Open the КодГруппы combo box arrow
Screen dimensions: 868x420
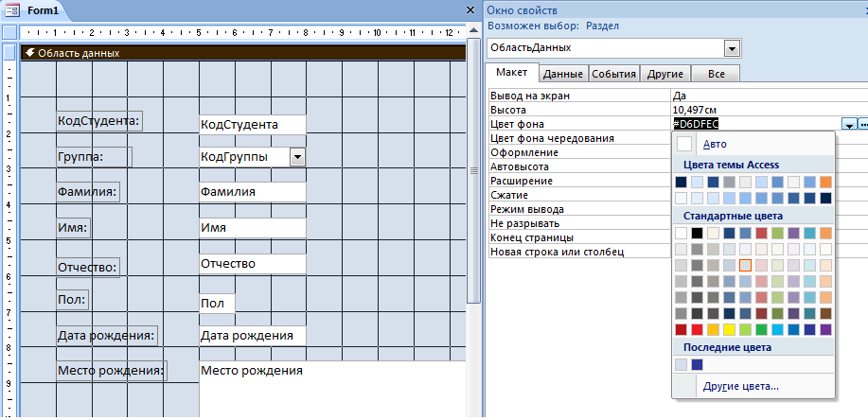pyautogui.click(x=297, y=158)
